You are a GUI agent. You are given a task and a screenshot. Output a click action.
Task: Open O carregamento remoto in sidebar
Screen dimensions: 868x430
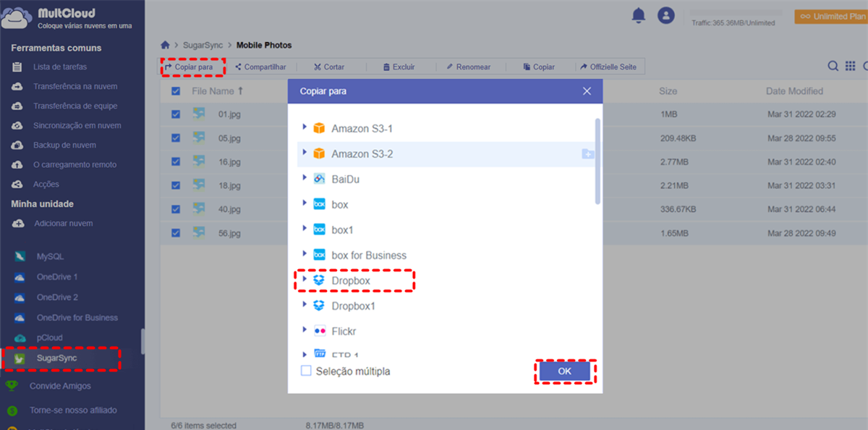pos(75,165)
